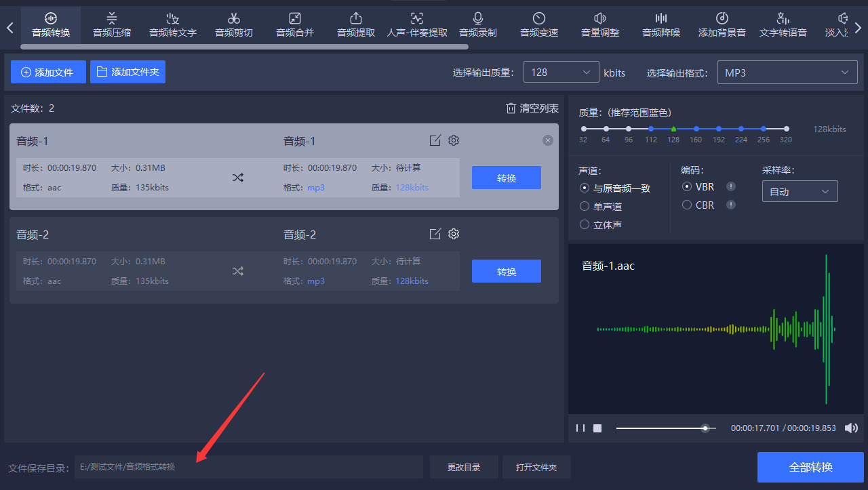Open the 音量调整 volume adjust tool
This screenshot has width=868, height=490.
click(x=600, y=24)
